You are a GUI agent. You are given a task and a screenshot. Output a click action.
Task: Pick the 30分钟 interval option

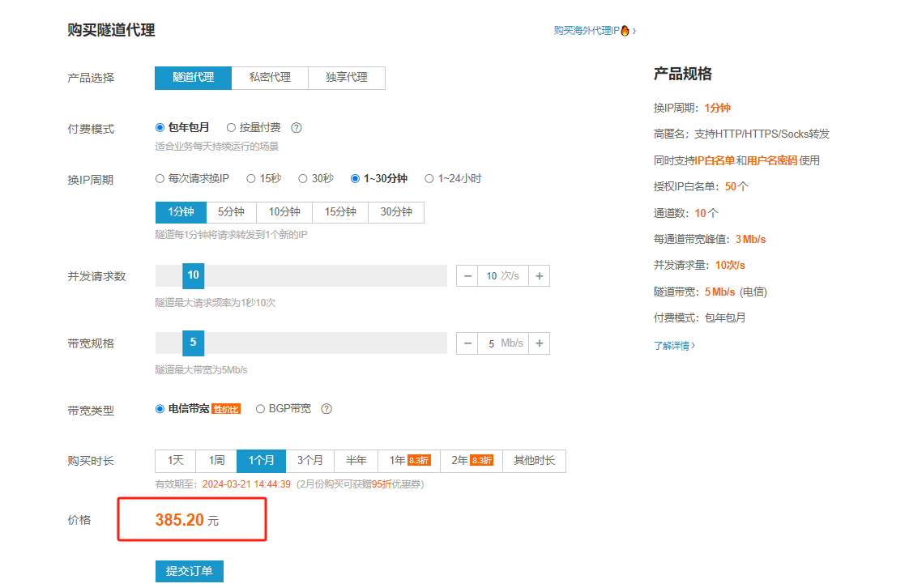coord(396,213)
